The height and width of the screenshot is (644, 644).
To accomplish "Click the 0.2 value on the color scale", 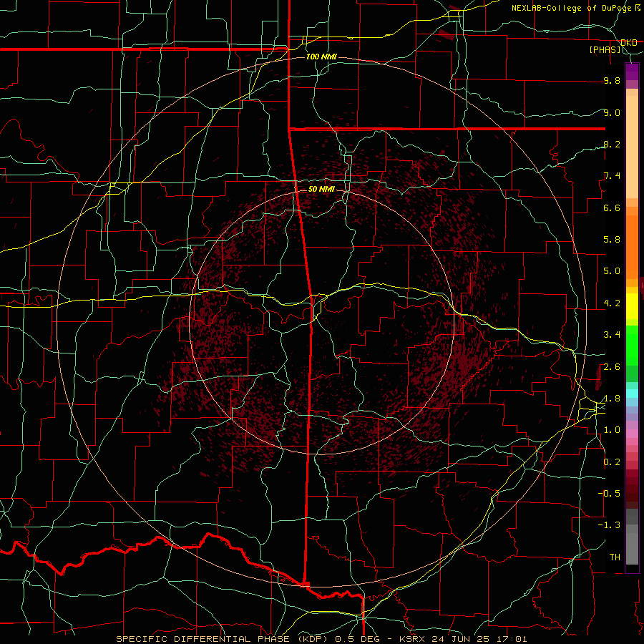I will (612, 462).
